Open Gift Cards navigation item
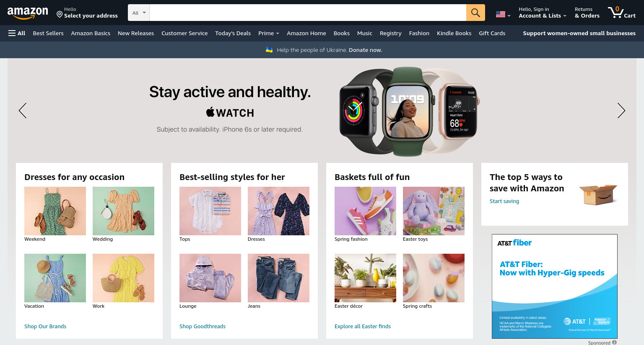Screen dimensions: 644x345 [x=492, y=33]
